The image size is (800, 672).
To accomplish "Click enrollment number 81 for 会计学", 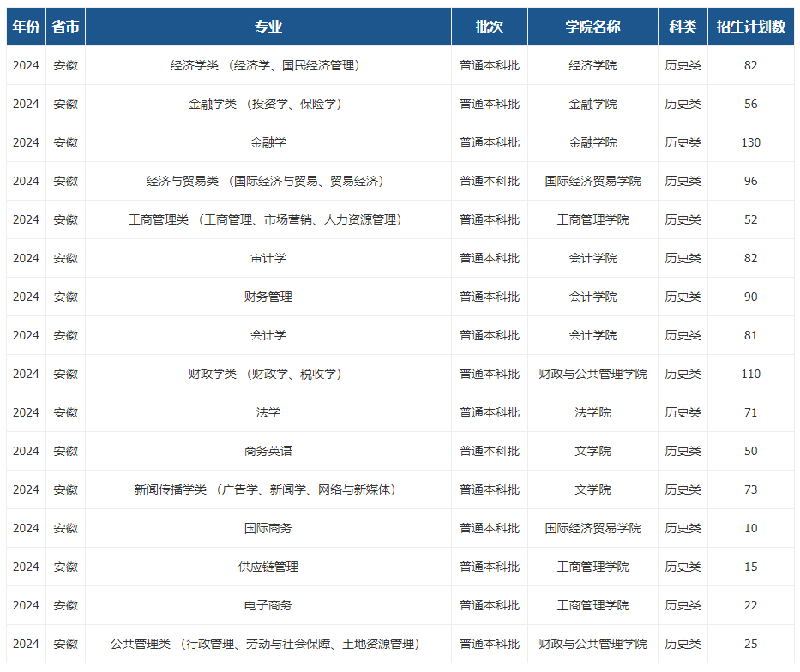I will pos(750,335).
